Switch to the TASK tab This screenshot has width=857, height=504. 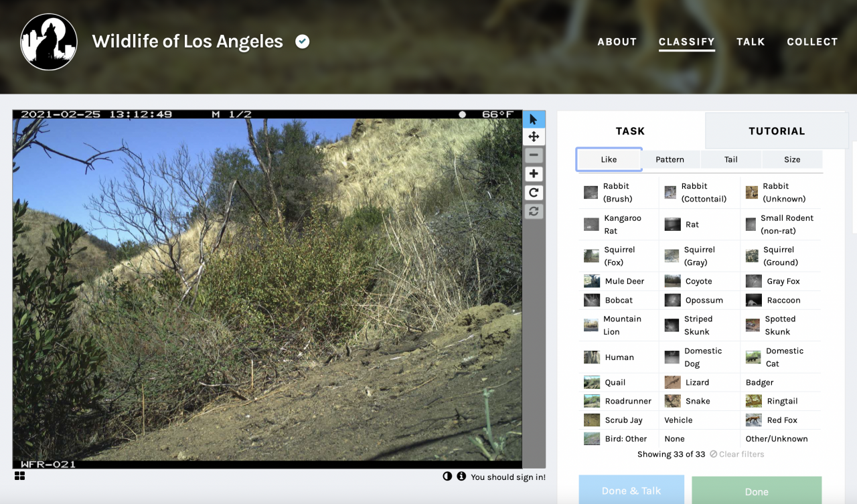pyautogui.click(x=630, y=131)
